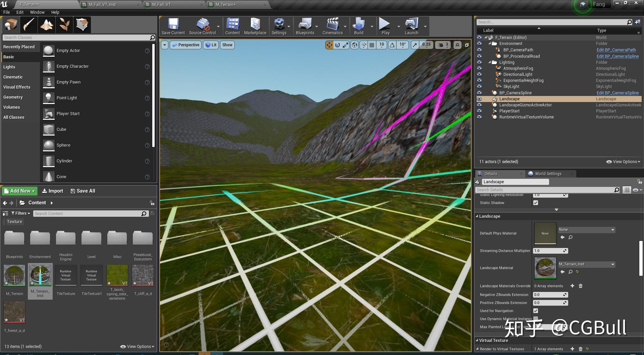Hide the Landscape actor via its eye toggle
This screenshot has height=355, width=644.
point(479,99)
